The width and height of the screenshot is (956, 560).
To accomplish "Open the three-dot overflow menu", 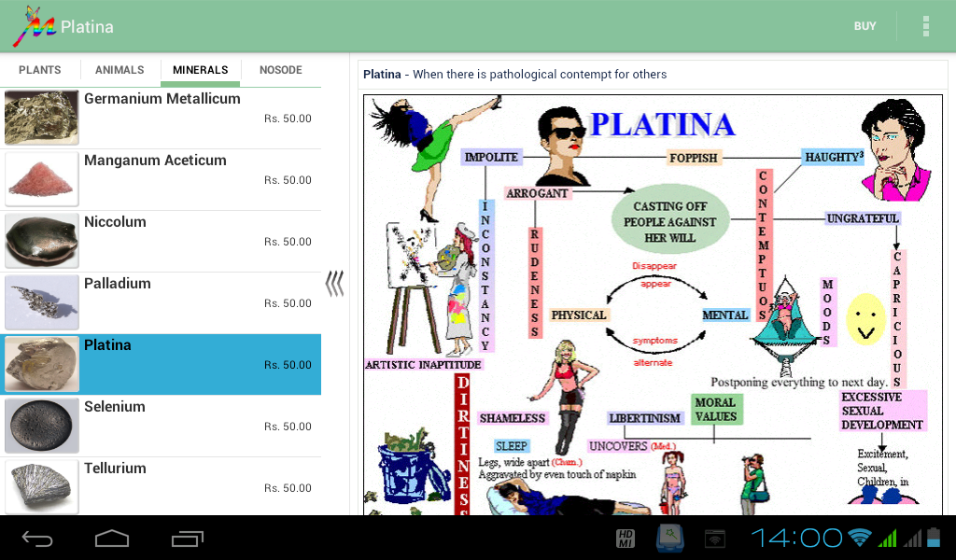I will pyautogui.click(x=925, y=26).
